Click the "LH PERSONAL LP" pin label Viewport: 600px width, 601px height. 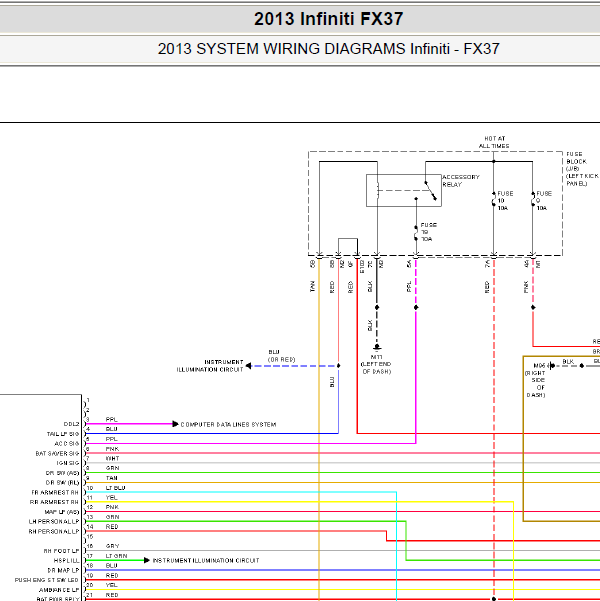tap(54, 522)
